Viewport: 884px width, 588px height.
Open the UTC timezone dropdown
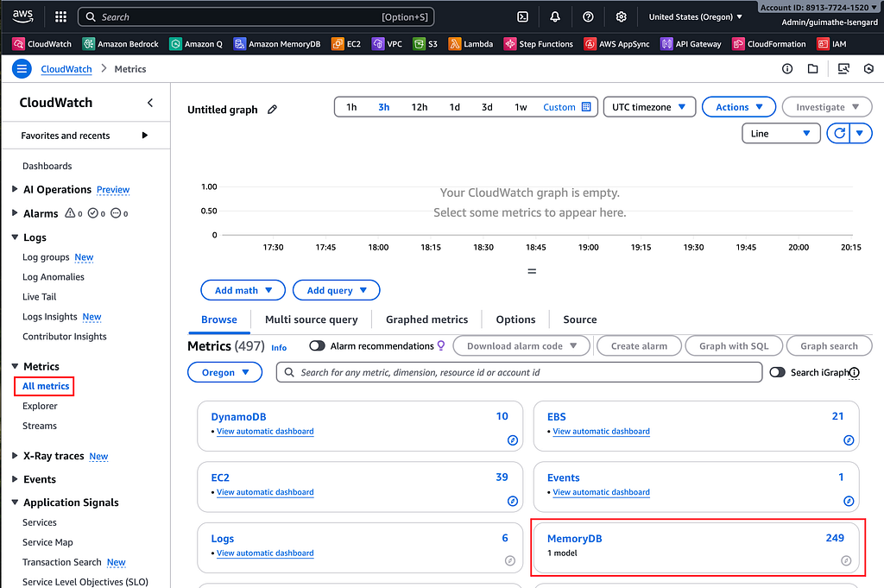click(649, 106)
